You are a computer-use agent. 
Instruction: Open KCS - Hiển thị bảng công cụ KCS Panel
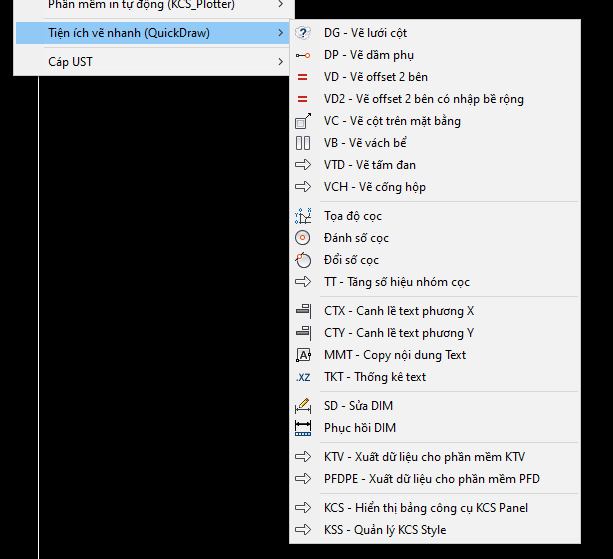pyautogui.click(x=435, y=508)
